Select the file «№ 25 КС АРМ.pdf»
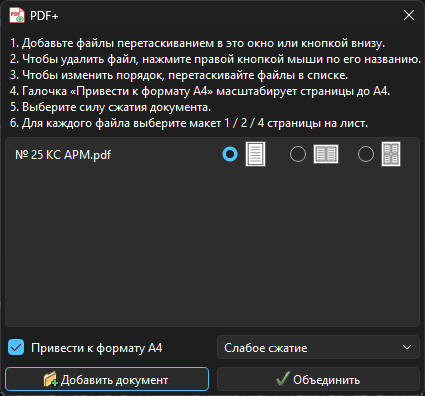 (63, 155)
